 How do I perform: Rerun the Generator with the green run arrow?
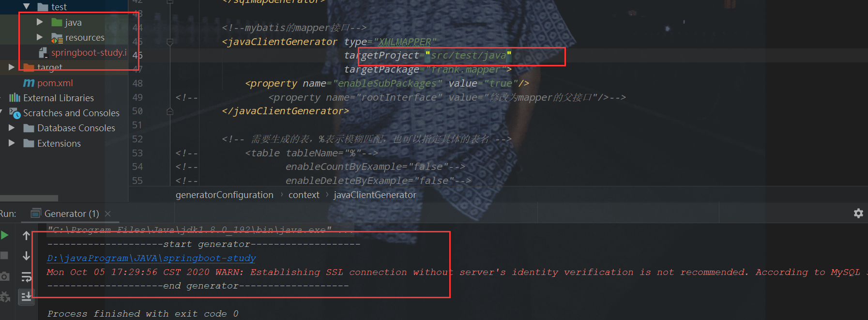(4, 235)
